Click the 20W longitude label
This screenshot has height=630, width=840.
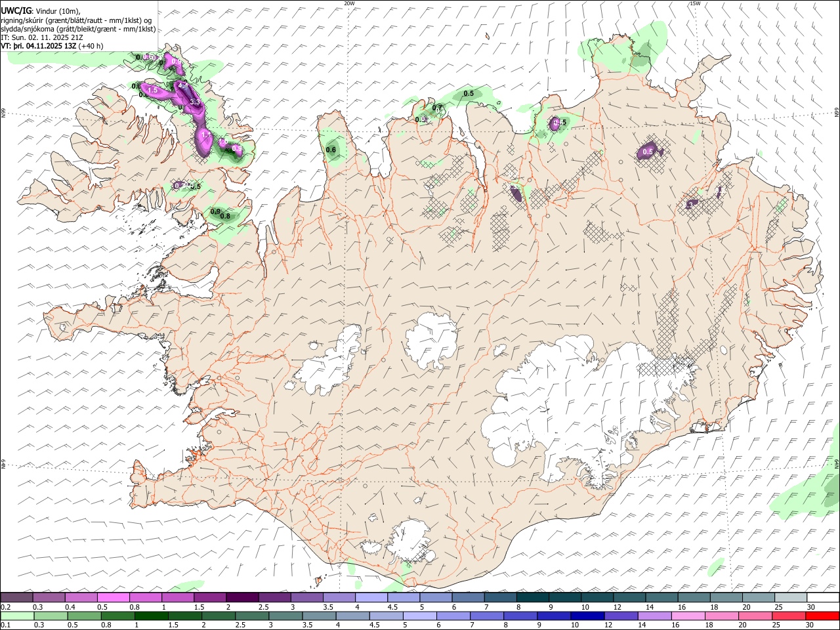click(349, 3)
